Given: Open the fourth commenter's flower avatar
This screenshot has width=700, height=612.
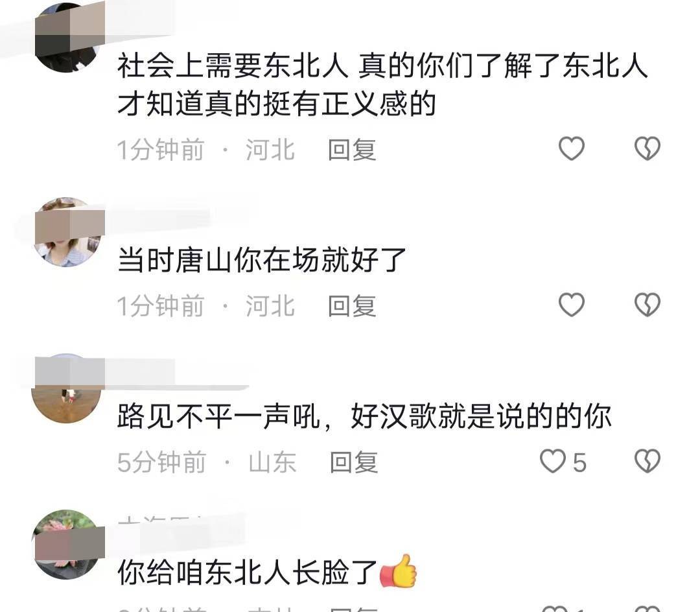Looking at the screenshot, I should click(67, 545).
